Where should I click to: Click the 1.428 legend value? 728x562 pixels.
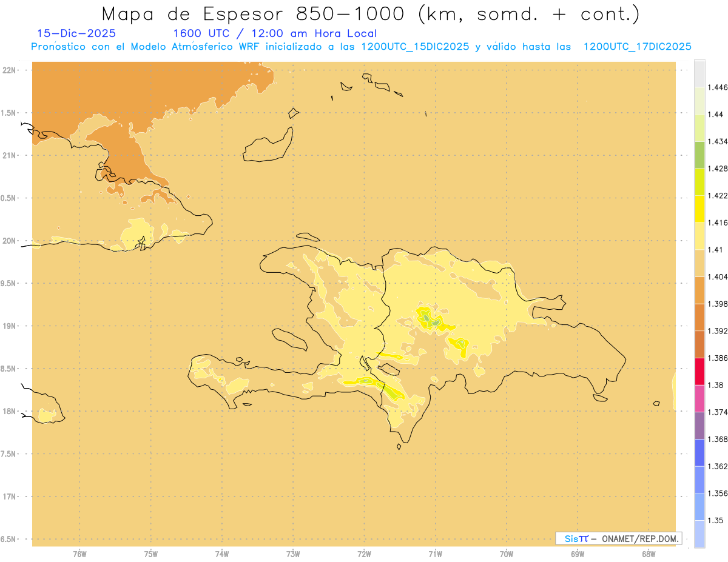718,169
